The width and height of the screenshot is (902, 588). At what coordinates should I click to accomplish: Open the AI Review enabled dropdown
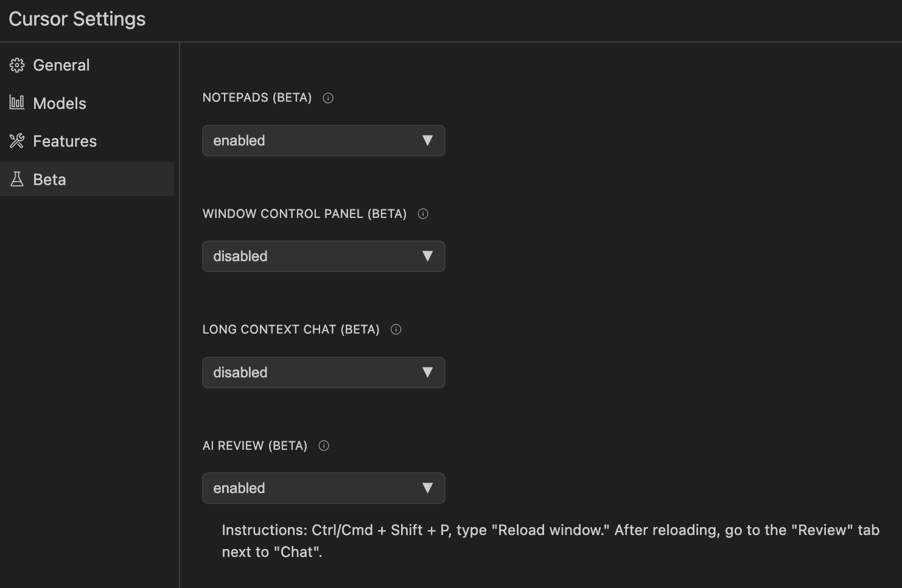(x=324, y=488)
